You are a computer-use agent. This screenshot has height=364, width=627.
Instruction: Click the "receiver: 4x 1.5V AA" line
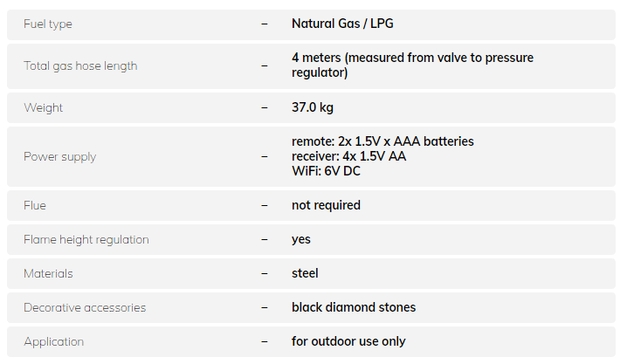click(x=348, y=156)
